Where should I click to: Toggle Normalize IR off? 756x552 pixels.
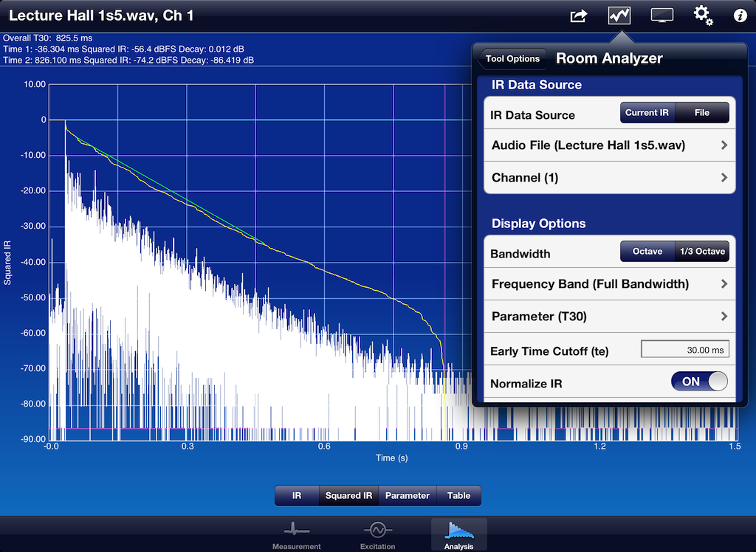tap(698, 382)
